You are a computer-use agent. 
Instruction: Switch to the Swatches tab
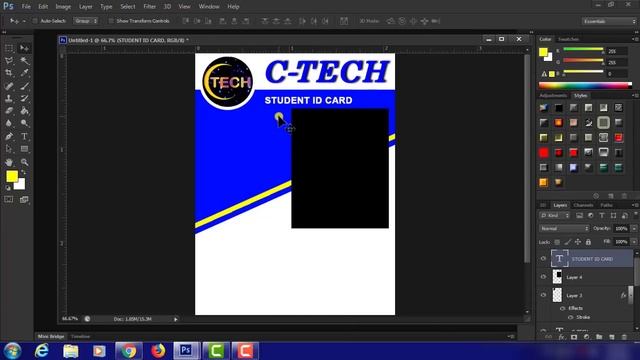[x=568, y=39]
